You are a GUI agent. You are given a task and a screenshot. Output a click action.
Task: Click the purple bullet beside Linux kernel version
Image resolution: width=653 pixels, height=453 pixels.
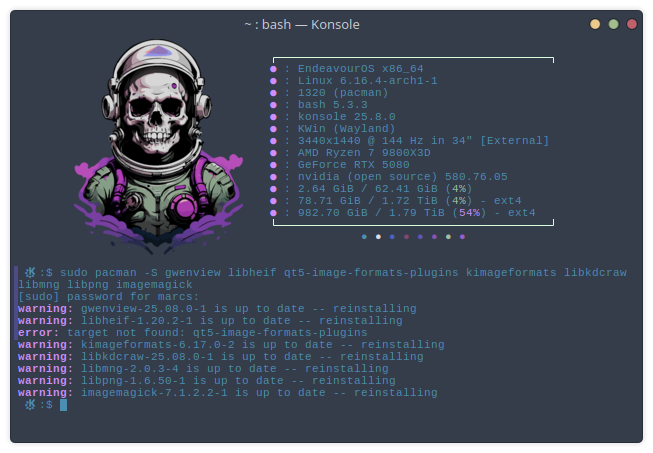click(x=273, y=81)
